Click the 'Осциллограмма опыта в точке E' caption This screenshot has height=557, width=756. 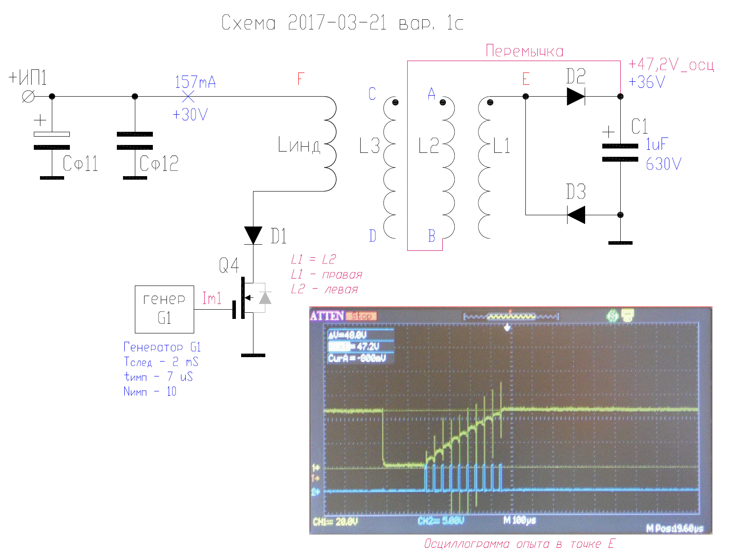click(519, 544)
